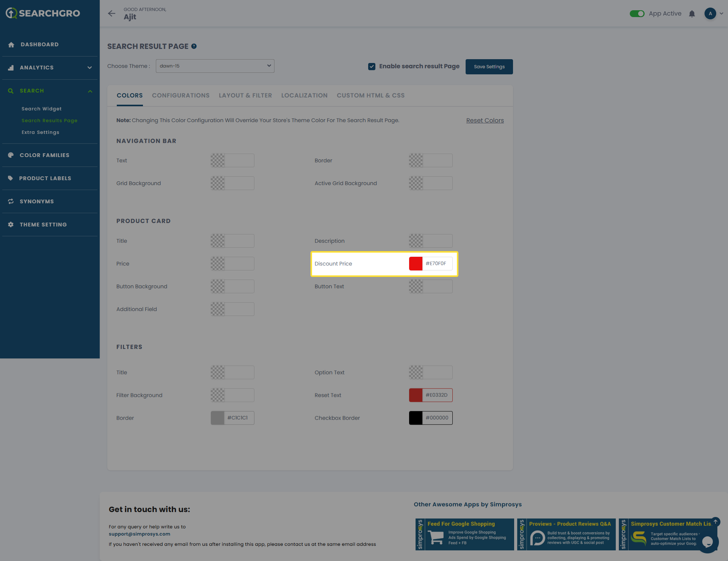Image resolution: width=728 pixels, height=561 pixels.
Task: Click the Synonyms arrows icon
Action: pos(11,201)
